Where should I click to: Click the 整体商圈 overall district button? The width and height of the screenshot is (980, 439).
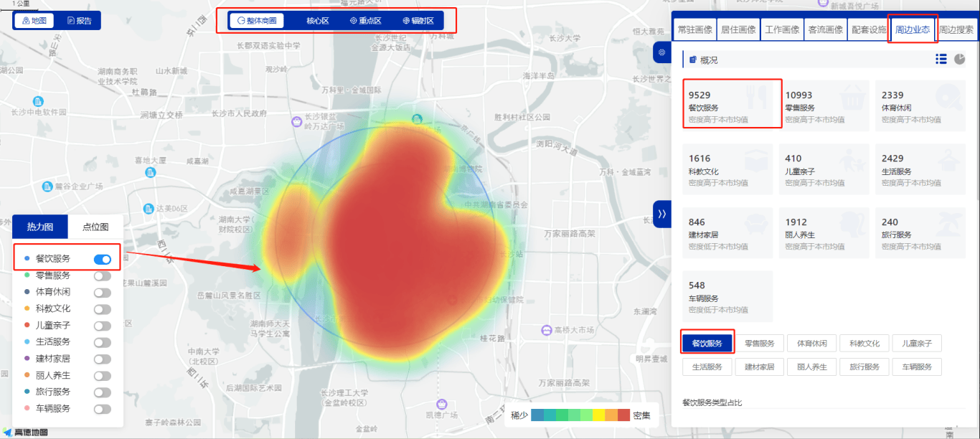(x=257, y=21)
